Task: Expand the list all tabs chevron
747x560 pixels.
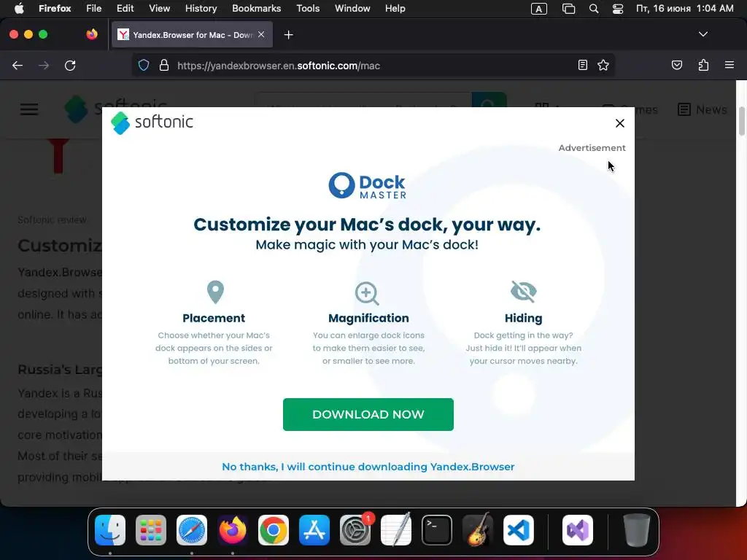Action: (x=703, y=34)
